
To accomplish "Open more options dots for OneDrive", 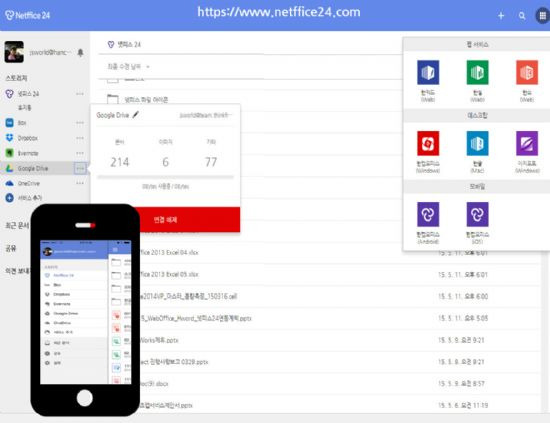I will (80, 183).
